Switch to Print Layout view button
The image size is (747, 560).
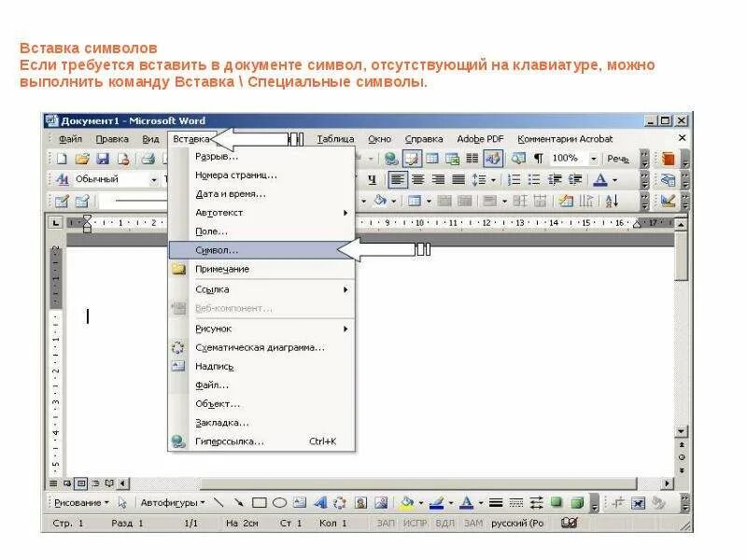(81, 483)
